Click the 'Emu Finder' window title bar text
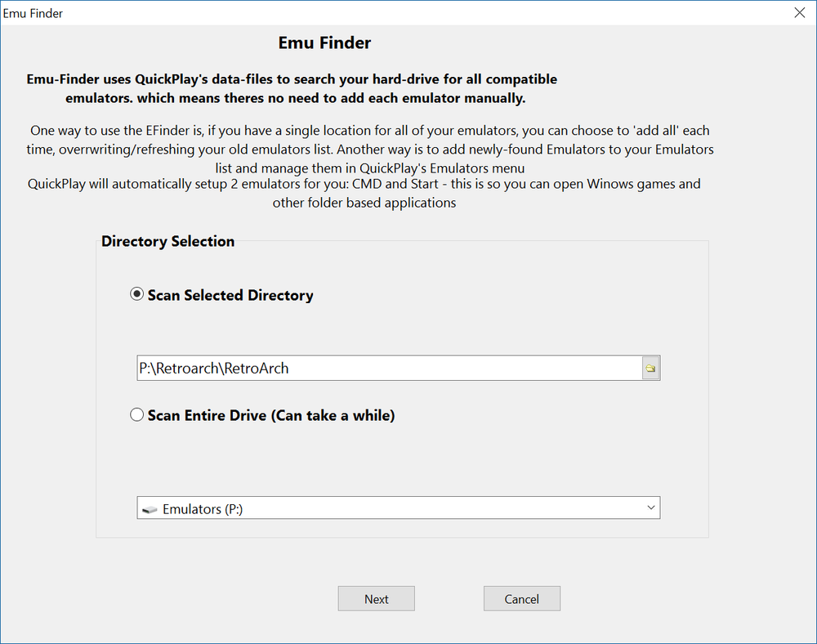817x644 pixels. tap(33, 13)
